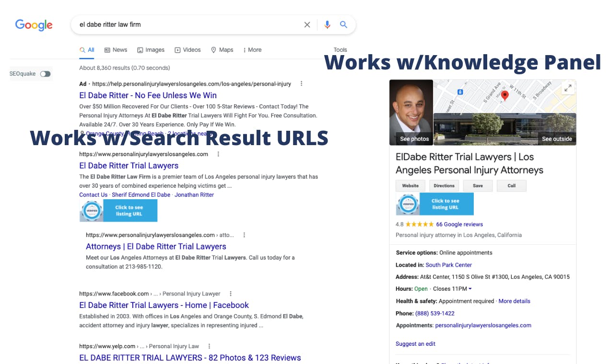Viewport: 609px width, 364px height.
Task: Open the Tools options
Action: pyautogui.click(x=340, y=50)
